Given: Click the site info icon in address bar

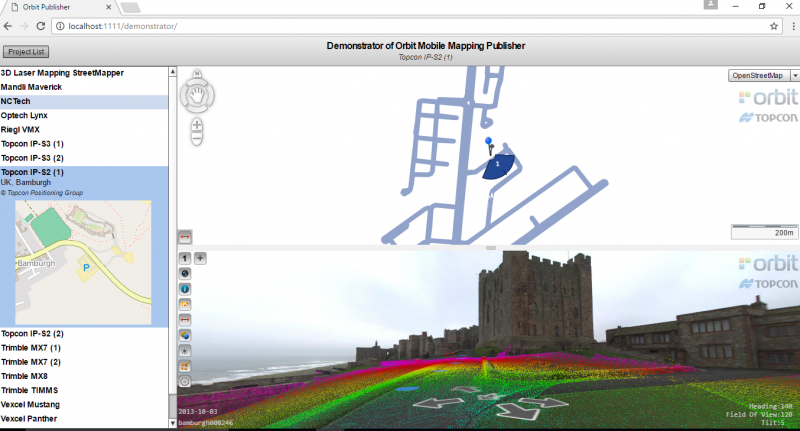Looking at the screenshot, I should 60,26.
